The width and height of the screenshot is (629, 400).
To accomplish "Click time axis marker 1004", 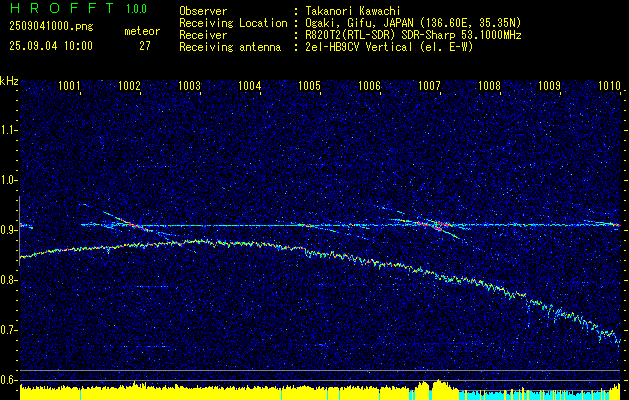I will click(250, 86).
